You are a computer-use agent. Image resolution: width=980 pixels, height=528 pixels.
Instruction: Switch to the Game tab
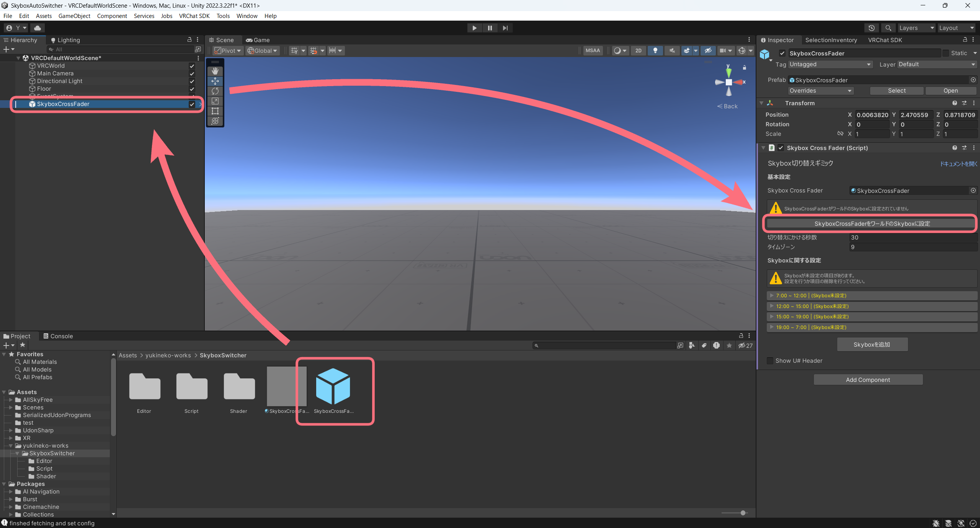(258, 40)
